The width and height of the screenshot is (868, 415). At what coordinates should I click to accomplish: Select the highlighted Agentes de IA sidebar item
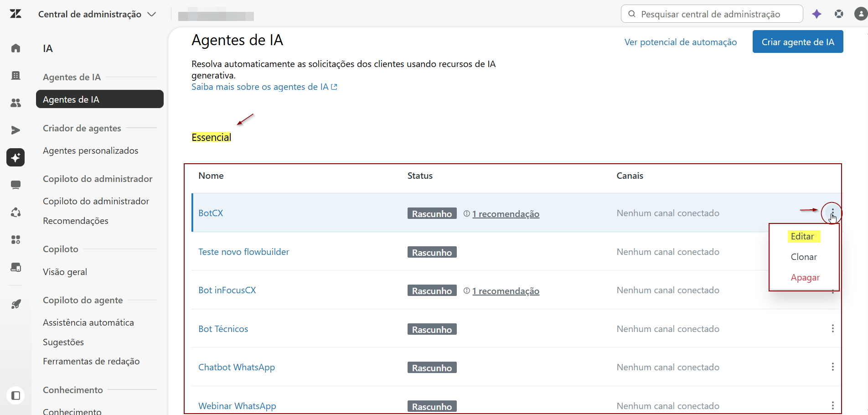(100, 99)
